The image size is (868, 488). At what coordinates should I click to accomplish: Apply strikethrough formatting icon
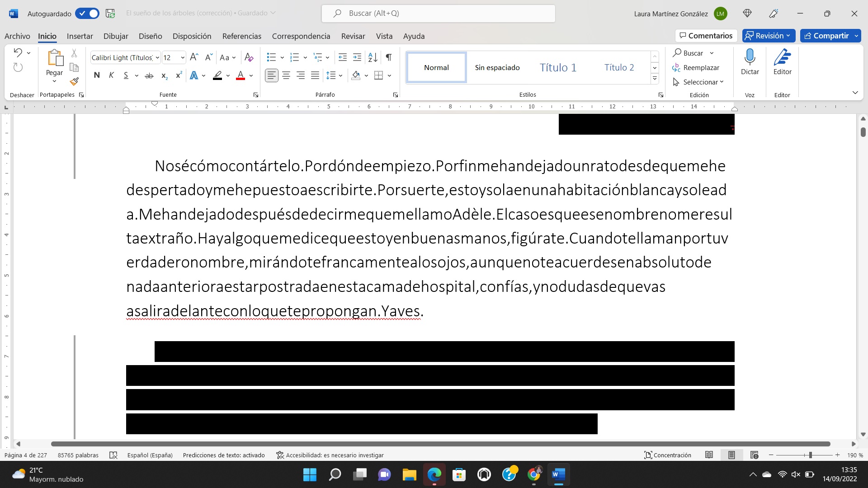pos(149,76)
